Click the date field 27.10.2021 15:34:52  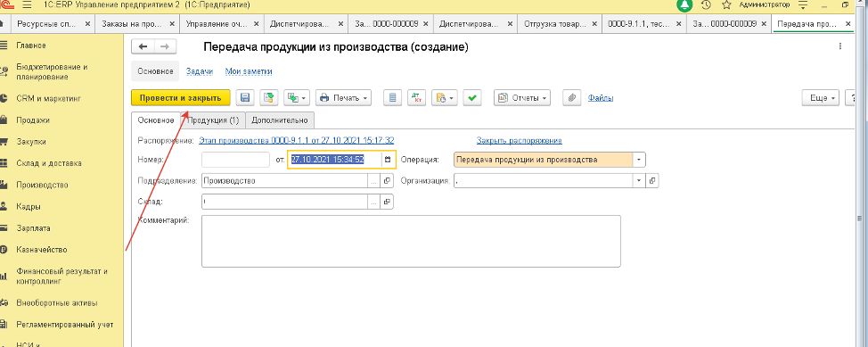(334, 160)
